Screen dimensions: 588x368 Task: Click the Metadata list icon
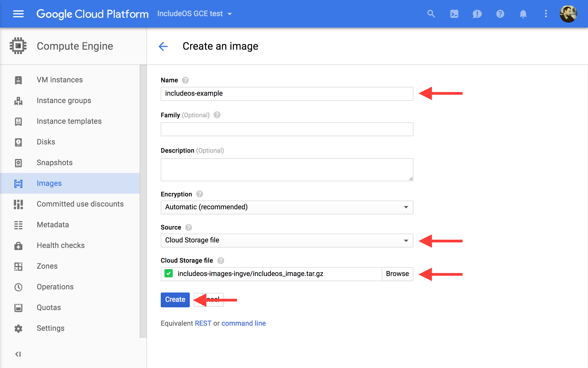[x=18, y=225]
